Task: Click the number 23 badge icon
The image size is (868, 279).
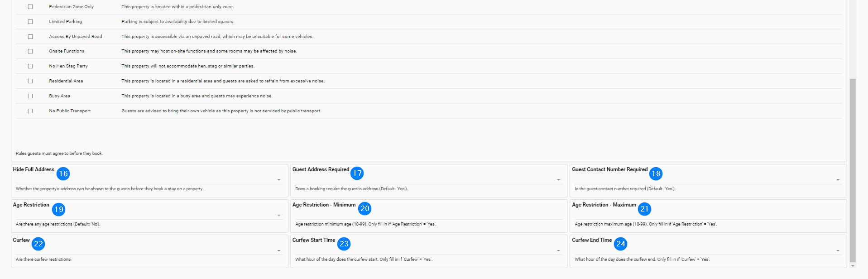Action: click(344, 244)
